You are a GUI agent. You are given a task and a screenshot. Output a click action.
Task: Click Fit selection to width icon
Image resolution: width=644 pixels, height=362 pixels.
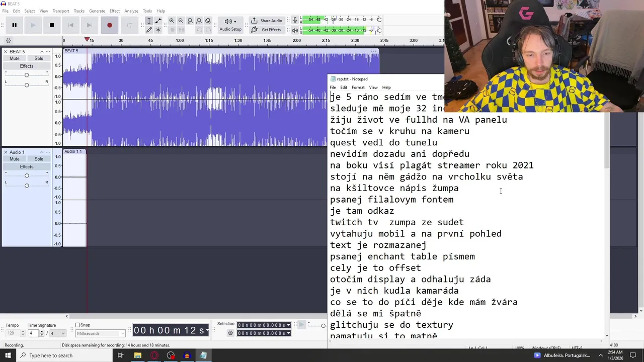190,21
